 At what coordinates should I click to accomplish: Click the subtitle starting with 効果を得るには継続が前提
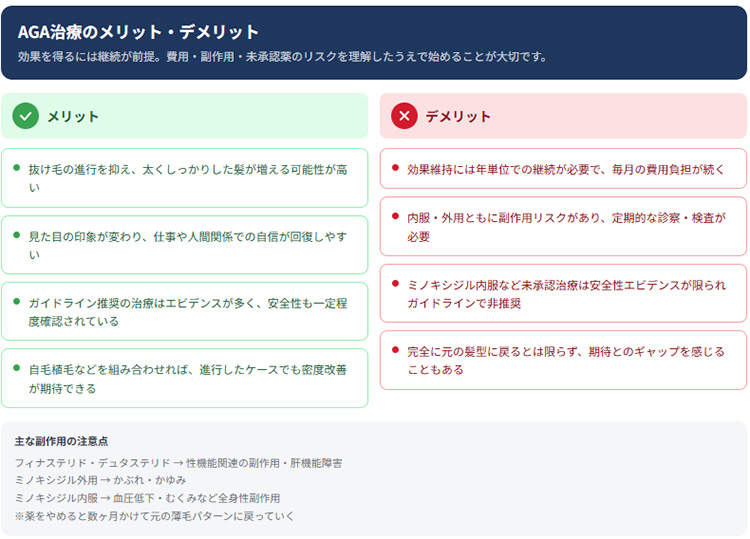(282, 56)
